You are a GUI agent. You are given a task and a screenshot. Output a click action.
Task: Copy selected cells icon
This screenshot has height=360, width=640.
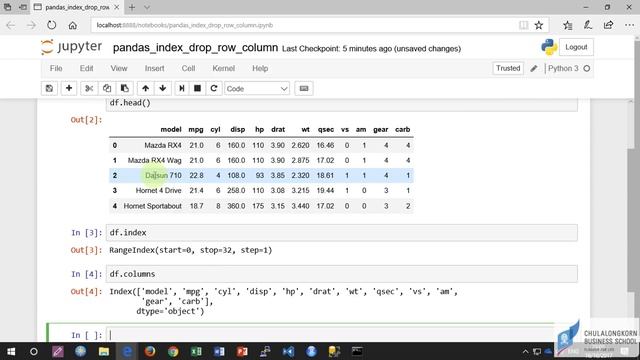click(x=107, y=89)
